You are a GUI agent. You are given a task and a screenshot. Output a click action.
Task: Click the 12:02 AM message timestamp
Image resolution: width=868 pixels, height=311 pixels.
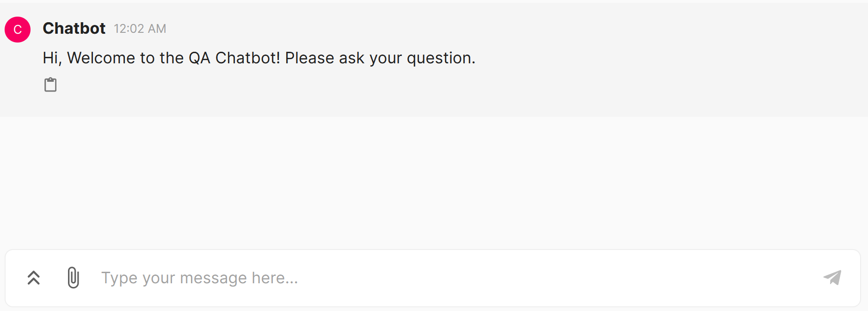coord(140,29)
